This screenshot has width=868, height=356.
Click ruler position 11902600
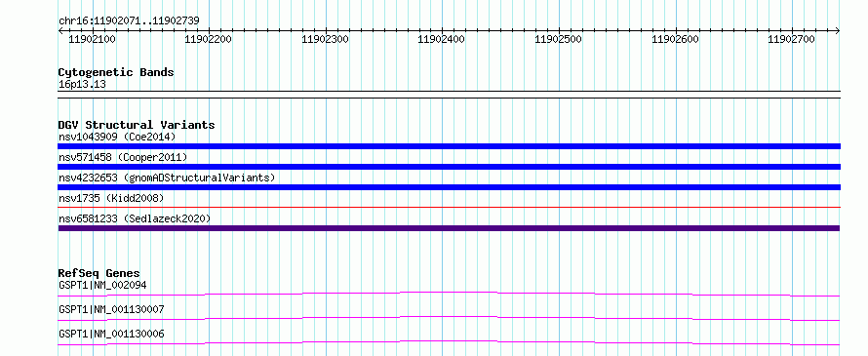675,39
